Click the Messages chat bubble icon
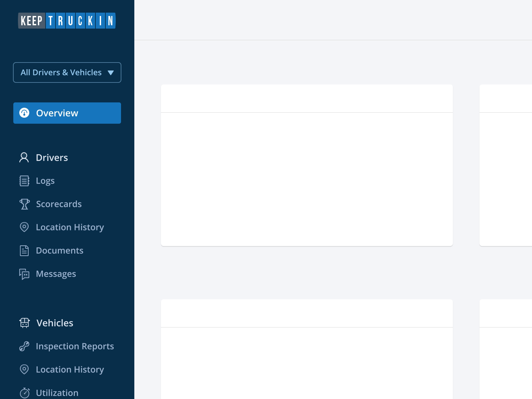Image resolution: width=532 pixels, height=399 pixels. (24, 274)
